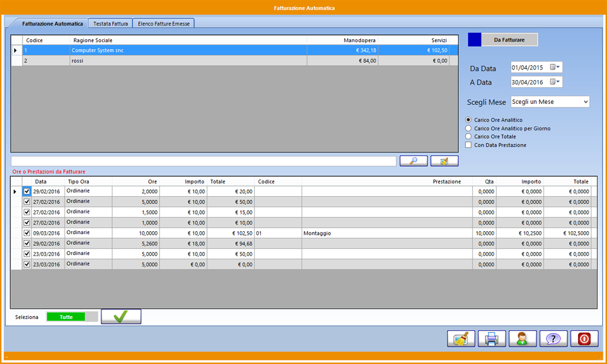Click the printer icon button
Screen dimensions: 607x364
pos(491,339)
